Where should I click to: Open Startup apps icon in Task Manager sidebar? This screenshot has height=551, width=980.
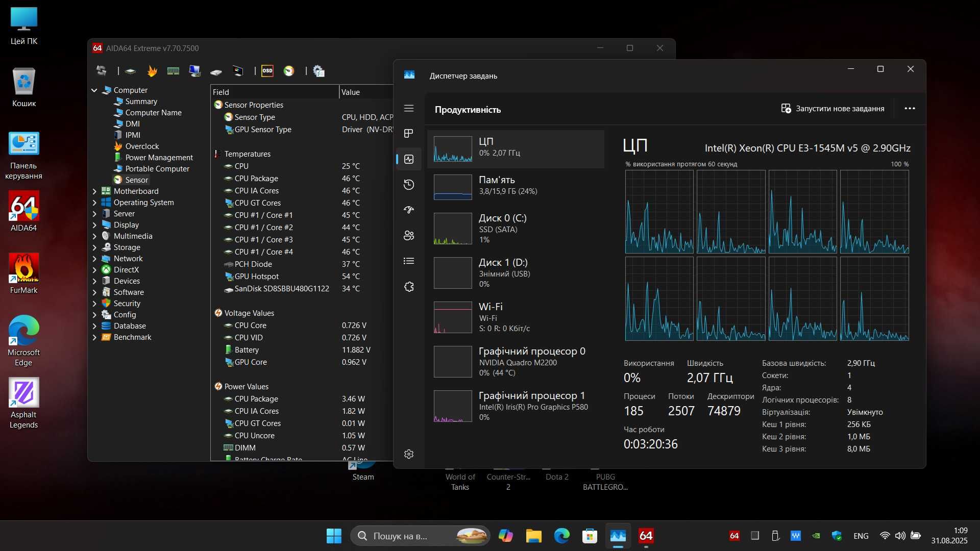point(409,210)
